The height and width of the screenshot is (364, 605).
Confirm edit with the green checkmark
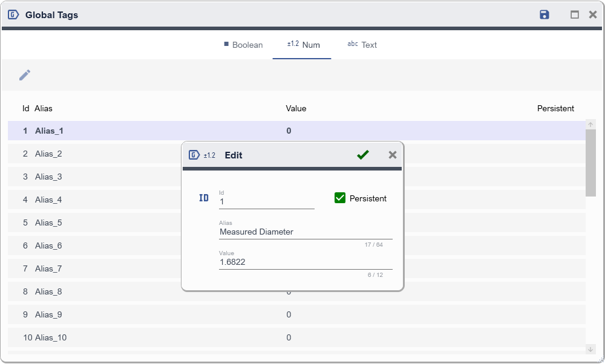point(362,155)
